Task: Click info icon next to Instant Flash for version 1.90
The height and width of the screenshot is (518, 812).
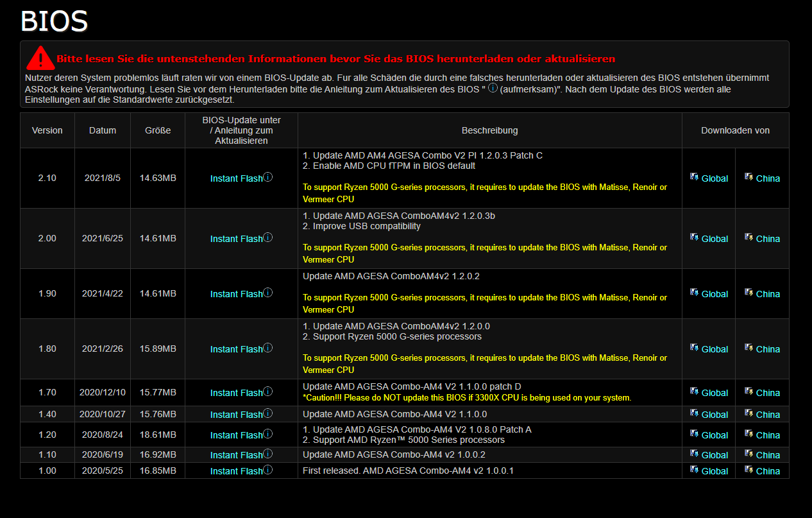Action: pyautogui.click(x=268, y=293)
